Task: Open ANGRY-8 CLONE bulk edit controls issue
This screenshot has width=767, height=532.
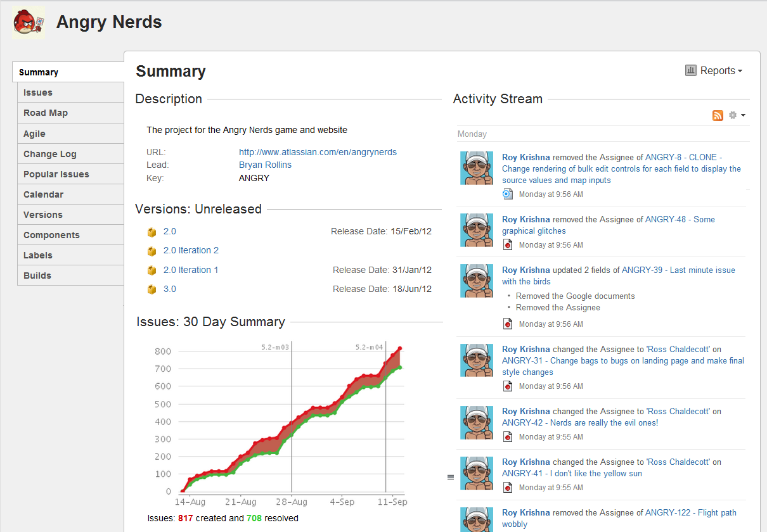Action: (621, 168)
